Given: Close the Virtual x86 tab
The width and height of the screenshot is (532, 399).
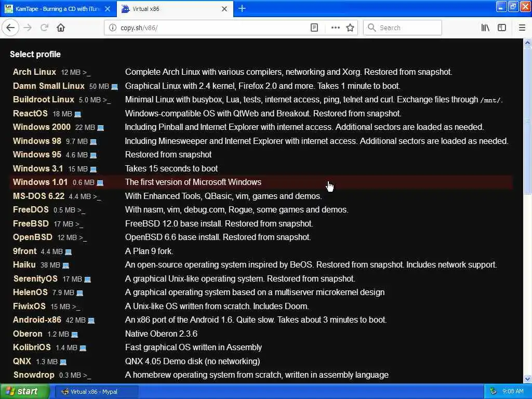Looking at the screenshot, I should click(x=224, y=9).
